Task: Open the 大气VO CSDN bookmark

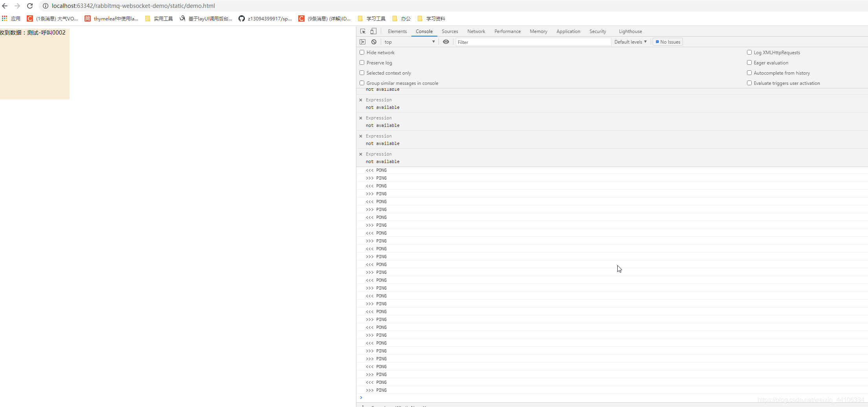Action: point(52,18)
